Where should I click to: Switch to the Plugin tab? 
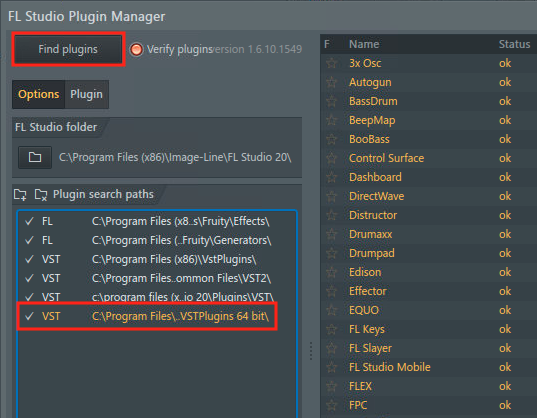(x=86, y=94)
